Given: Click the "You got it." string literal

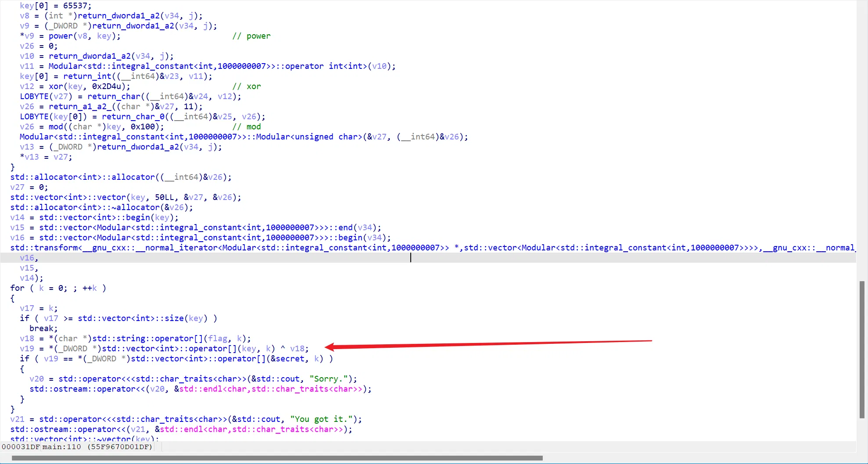Looking at the screenshot, I should click(321, 419).
